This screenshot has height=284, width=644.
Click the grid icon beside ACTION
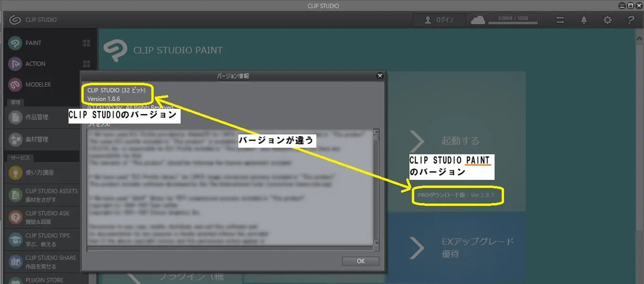(x=87, y=64)
